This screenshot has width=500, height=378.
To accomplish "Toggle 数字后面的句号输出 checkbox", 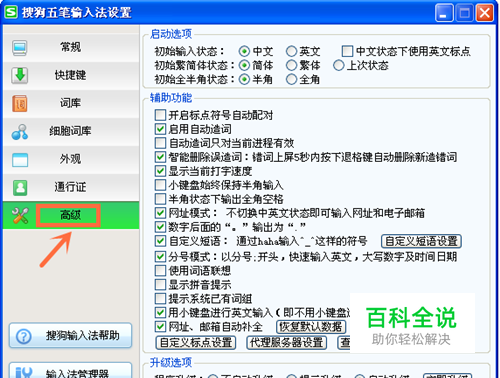I will click(160, 227).
